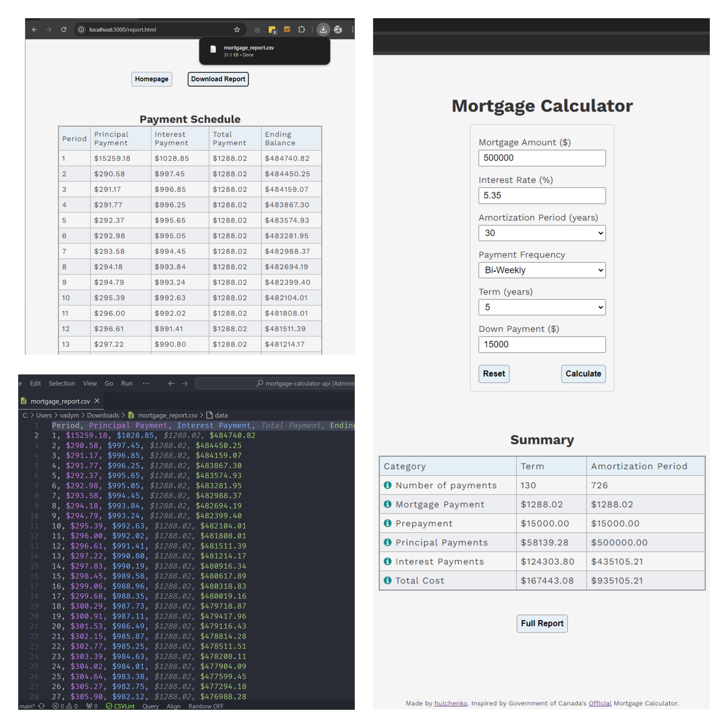Click the Calculate button
Viewport: 728px width, 728px height.
click(583, 373)
